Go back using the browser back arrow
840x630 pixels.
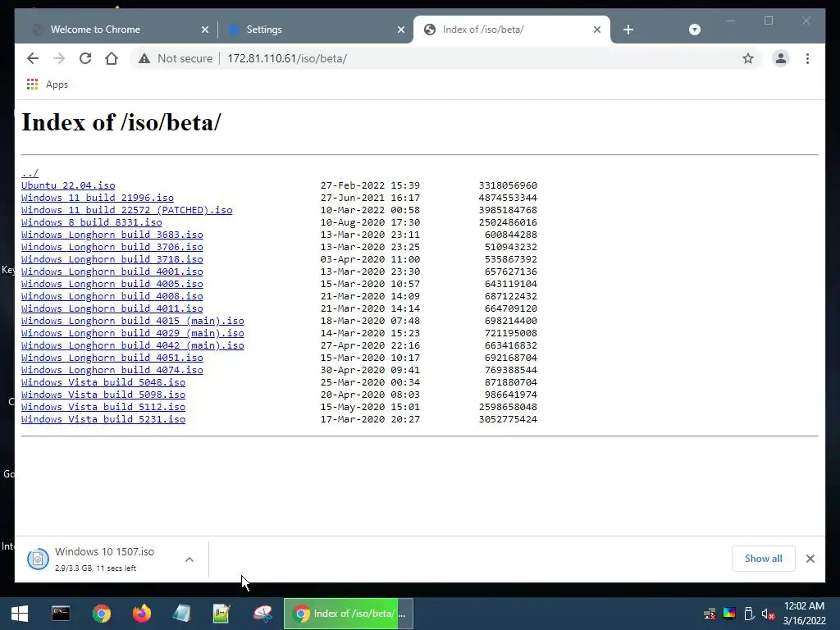point(33,58)
